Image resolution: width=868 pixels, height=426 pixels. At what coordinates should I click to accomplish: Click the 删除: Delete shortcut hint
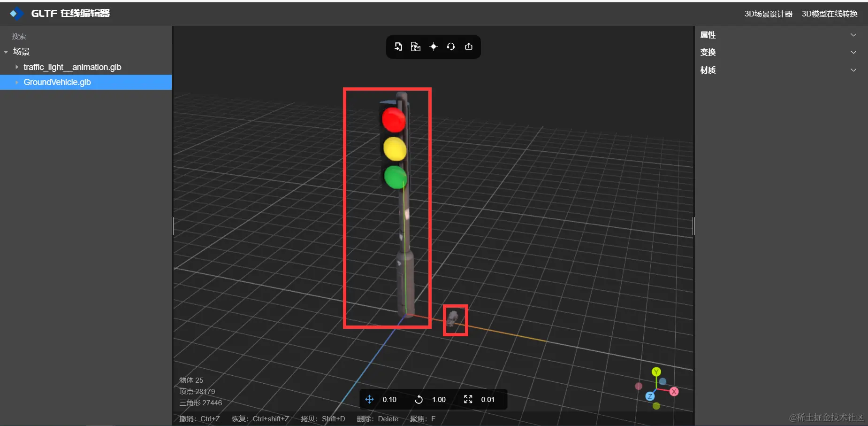pos(377,418)
